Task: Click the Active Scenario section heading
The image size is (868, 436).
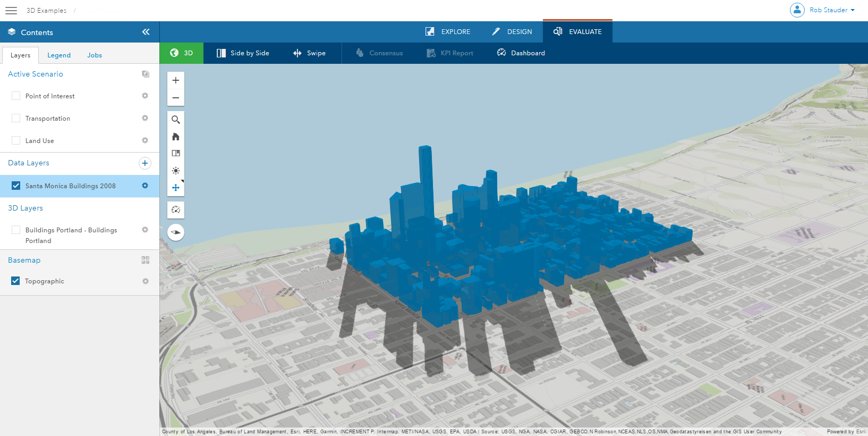Action: (x=36, y=74)
